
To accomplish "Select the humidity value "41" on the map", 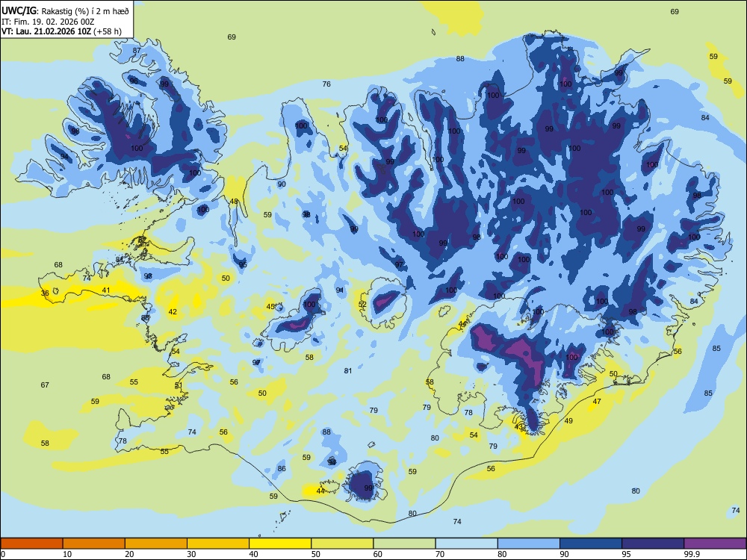I will pyautogui.click(x=106, y=290).
